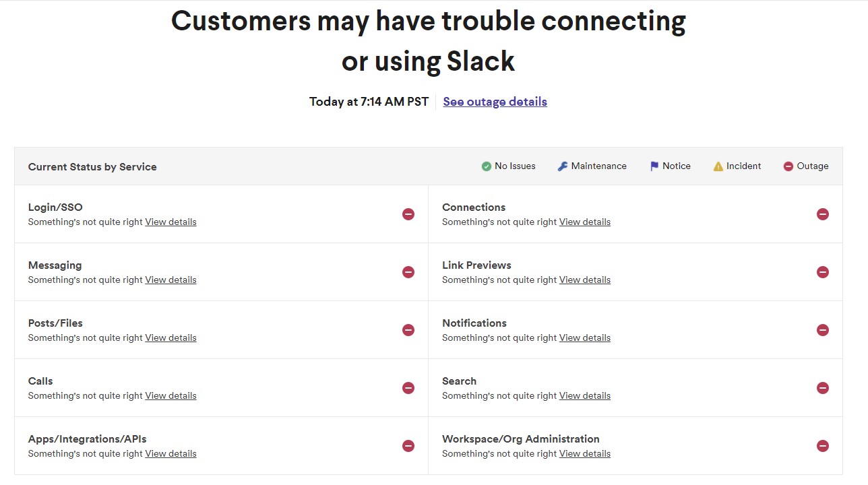Image resolution: width=868 pixels, height=485 pixels.
Task: Open the See outage details link
Action: [495, 102]
